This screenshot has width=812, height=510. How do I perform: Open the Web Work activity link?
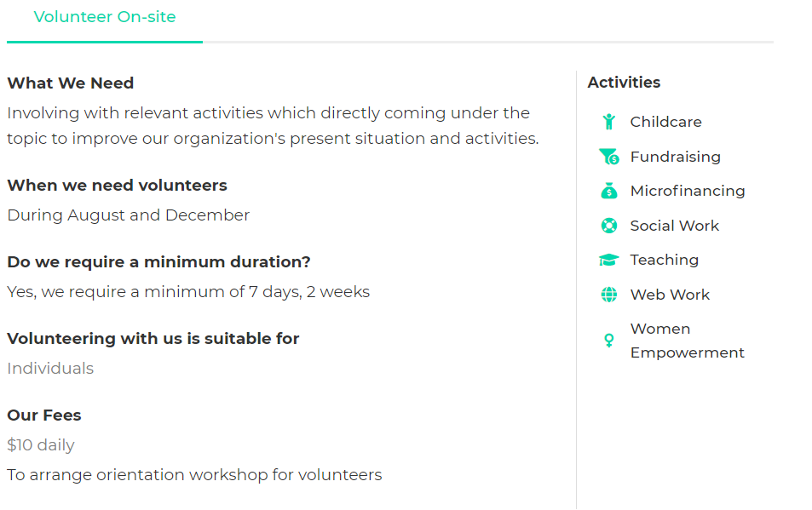coord(670,295)
